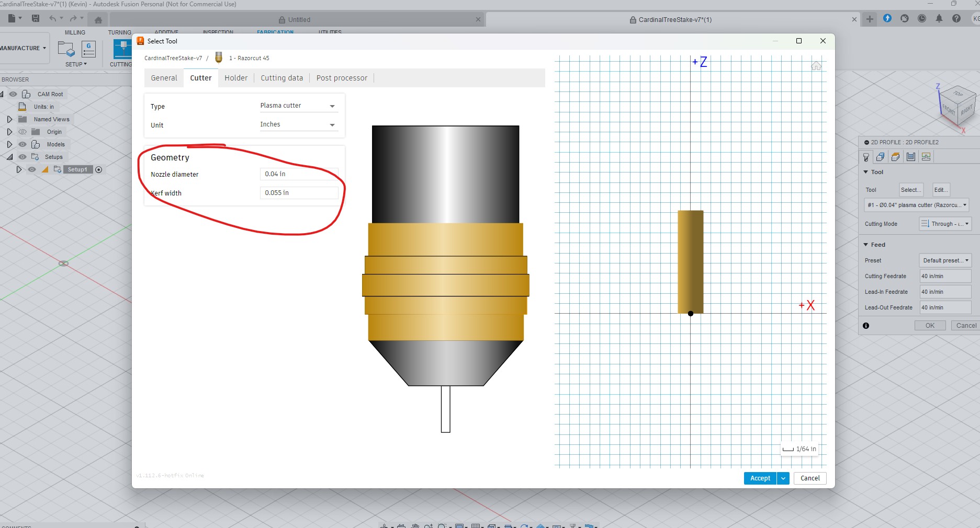Click the Save file icon
Screen dimensions: 980x528
(x=36, y=19)
